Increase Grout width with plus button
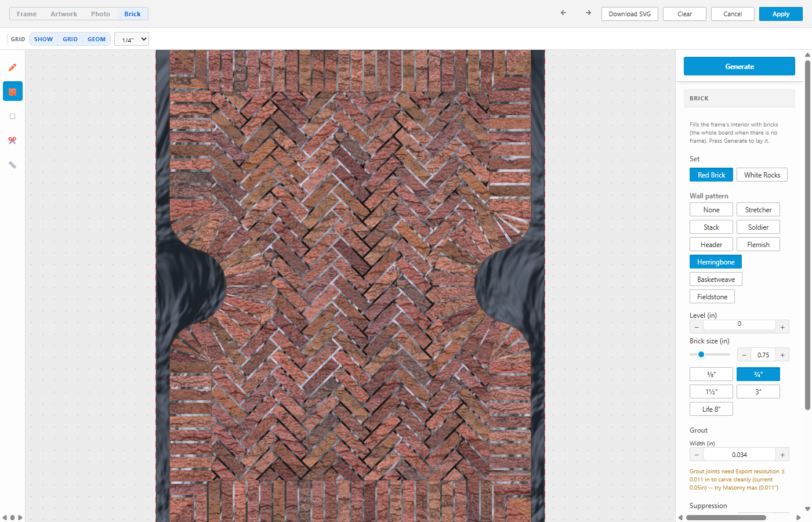Screen dimensions: 812x522 [782, 455]
